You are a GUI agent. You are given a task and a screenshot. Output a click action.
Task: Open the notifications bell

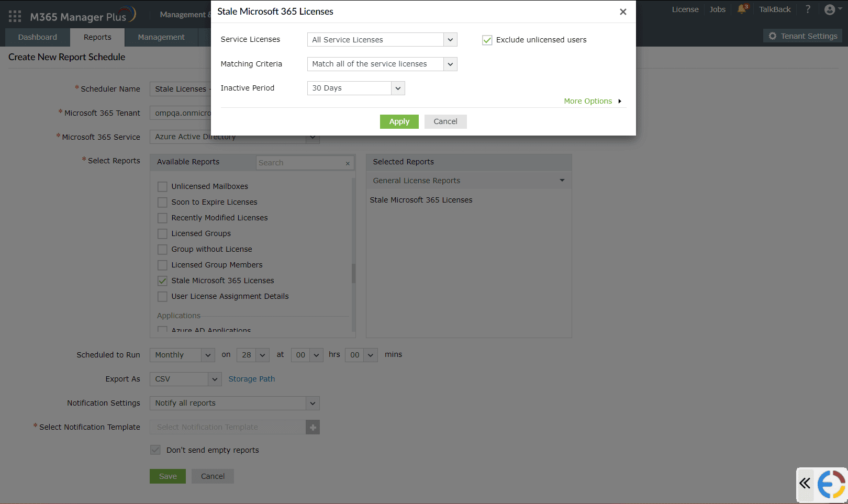coord(742,9)
